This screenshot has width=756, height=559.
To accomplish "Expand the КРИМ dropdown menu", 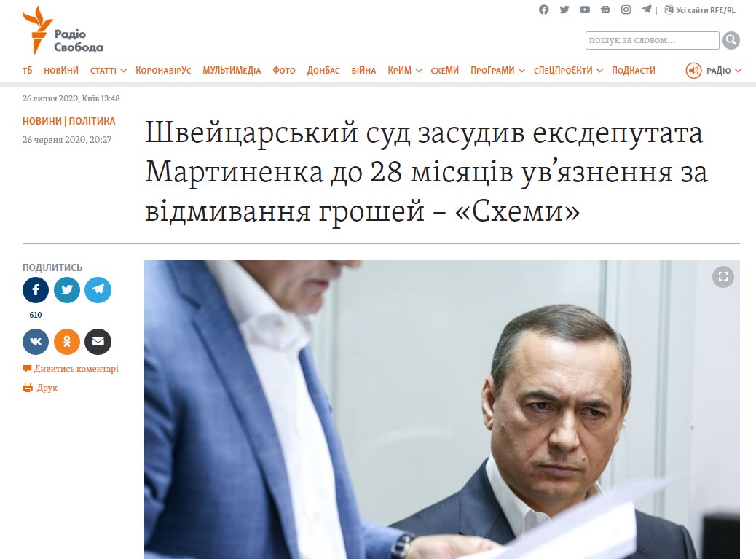I will pos(405,71).
